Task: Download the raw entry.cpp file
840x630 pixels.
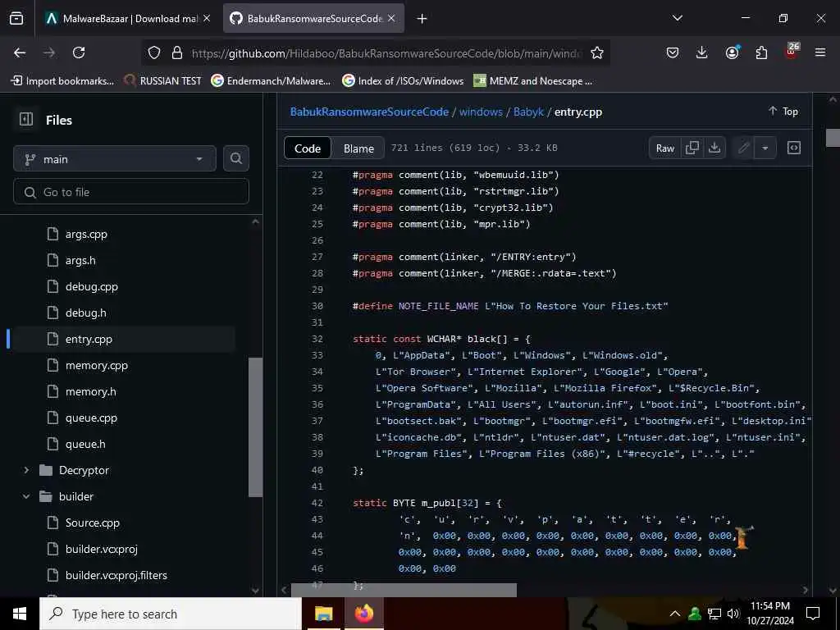Action: pyautogui.click(x=714, y=148)
